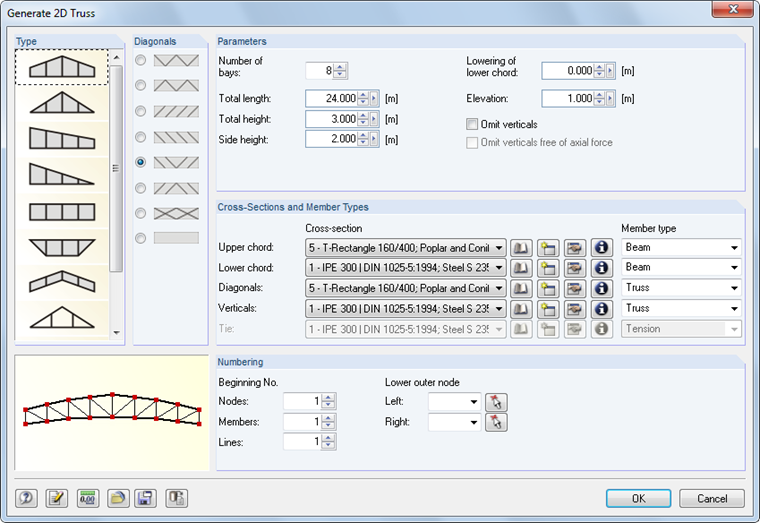Screen dimensions: 760x523
Task: Select falling parallel diagonals radio
Action: tap(141, 137)
